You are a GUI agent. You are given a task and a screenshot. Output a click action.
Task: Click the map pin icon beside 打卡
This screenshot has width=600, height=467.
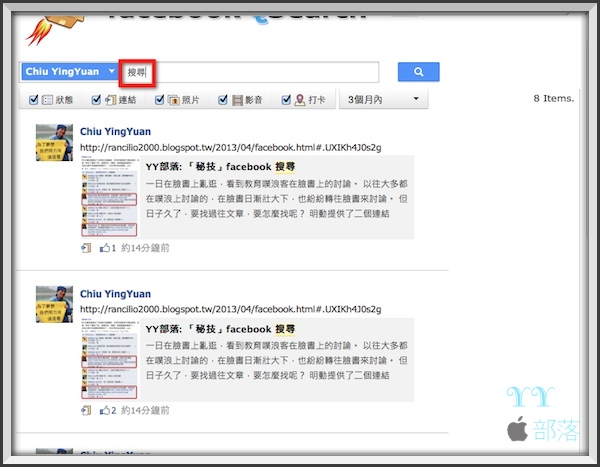point(300,100)
